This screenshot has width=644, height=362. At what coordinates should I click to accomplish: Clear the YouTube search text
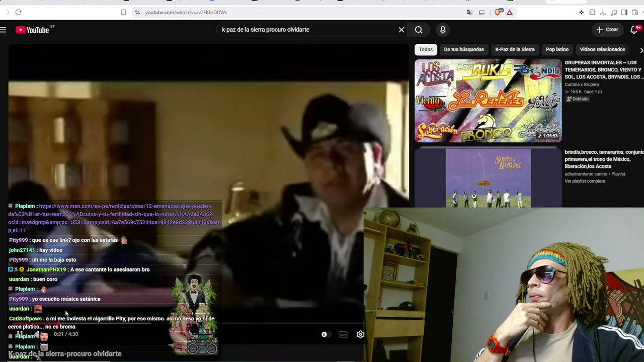401,30
